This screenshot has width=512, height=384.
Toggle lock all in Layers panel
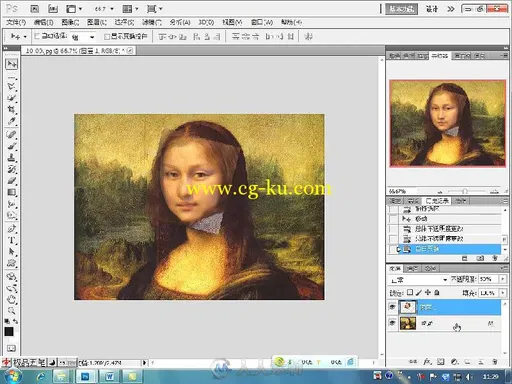click(437, 292)
